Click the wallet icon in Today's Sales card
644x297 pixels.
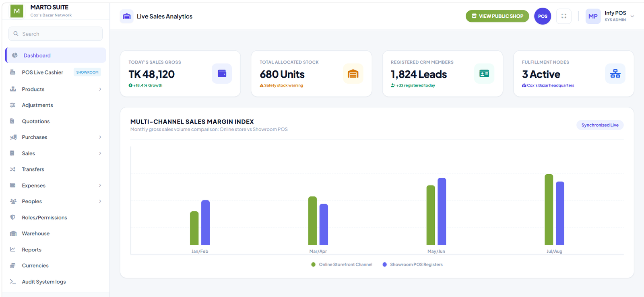[222, 74]
